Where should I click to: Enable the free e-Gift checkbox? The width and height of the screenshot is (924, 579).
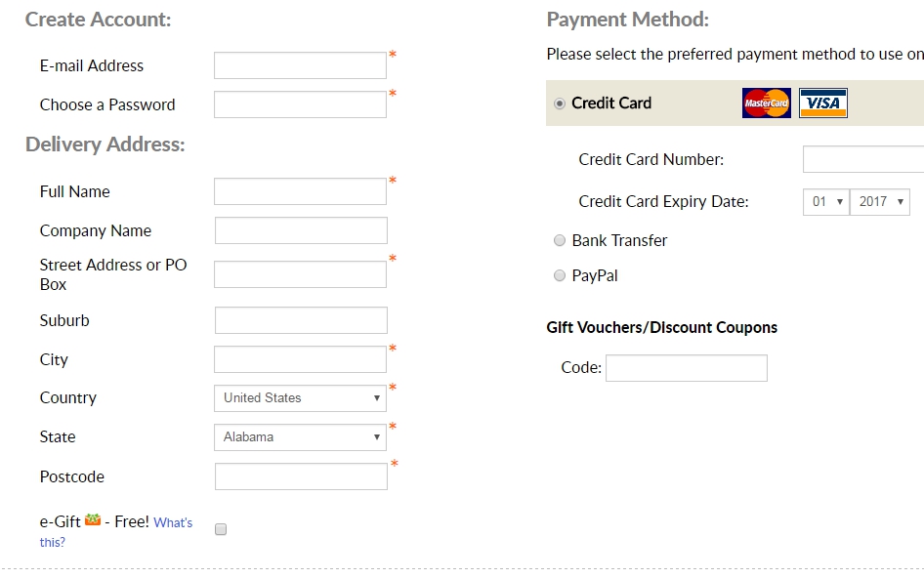point(221,529)
